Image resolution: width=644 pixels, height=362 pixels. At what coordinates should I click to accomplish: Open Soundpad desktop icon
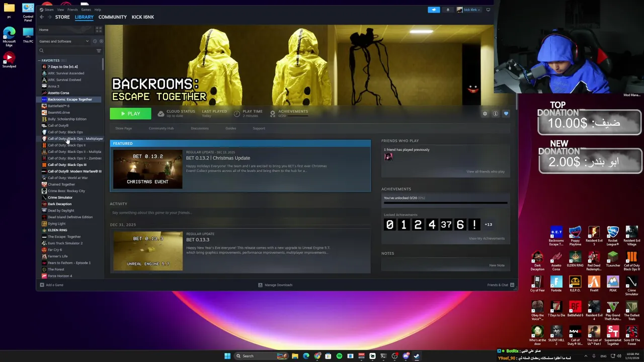[x=9, y=60]
